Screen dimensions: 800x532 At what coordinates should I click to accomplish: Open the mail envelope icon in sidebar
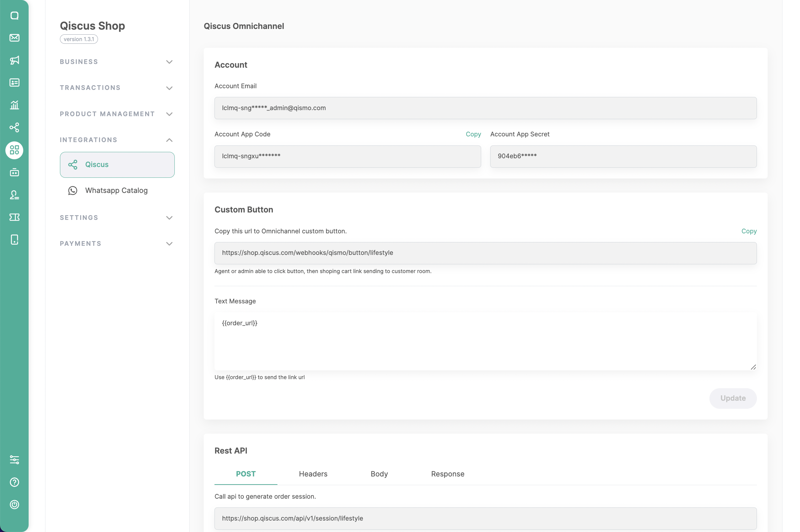coord(14,38)
